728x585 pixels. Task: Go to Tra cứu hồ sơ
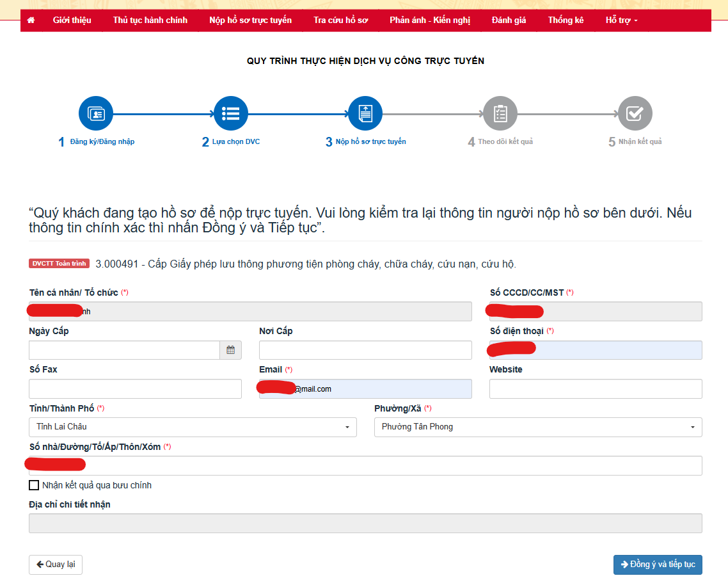340,20
